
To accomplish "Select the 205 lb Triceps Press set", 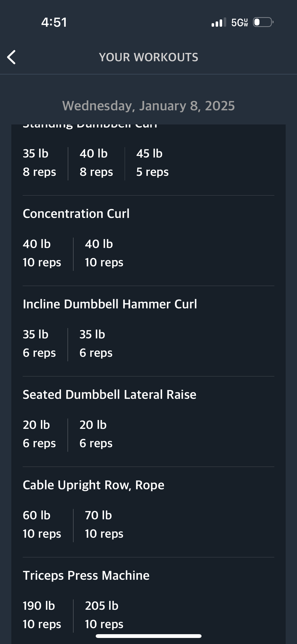I will [104, 615].
